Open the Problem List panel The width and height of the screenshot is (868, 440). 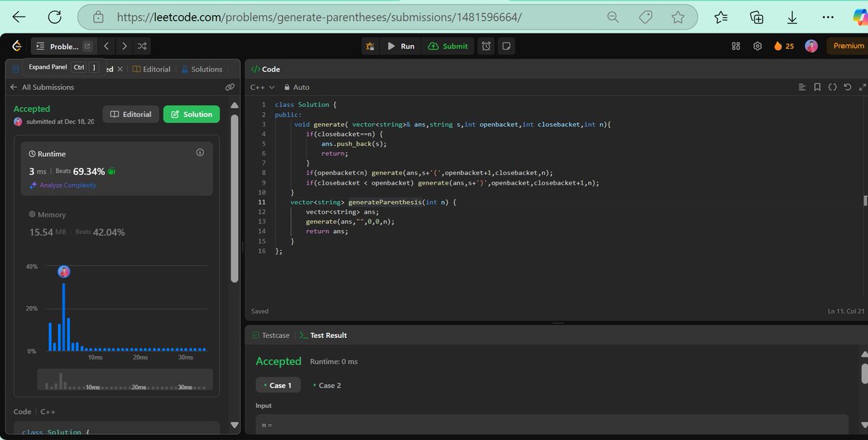pyautogui.click(x=58, y=46)
